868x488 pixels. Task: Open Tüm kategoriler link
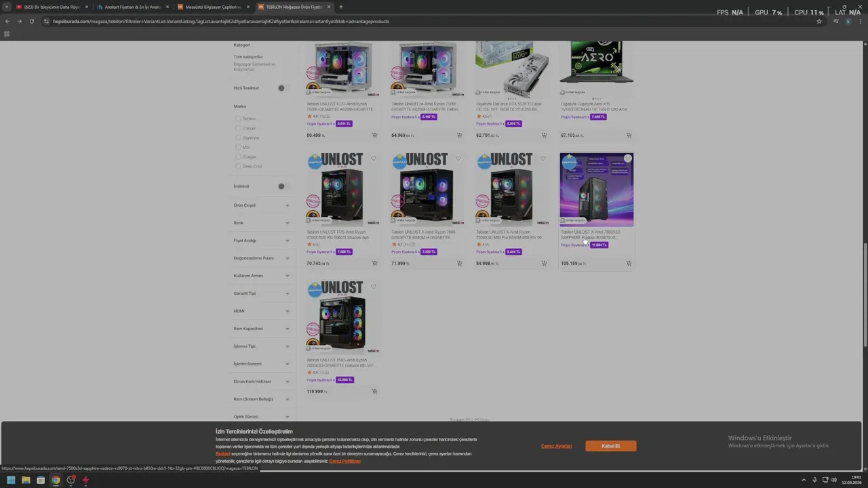coord(248,57)
